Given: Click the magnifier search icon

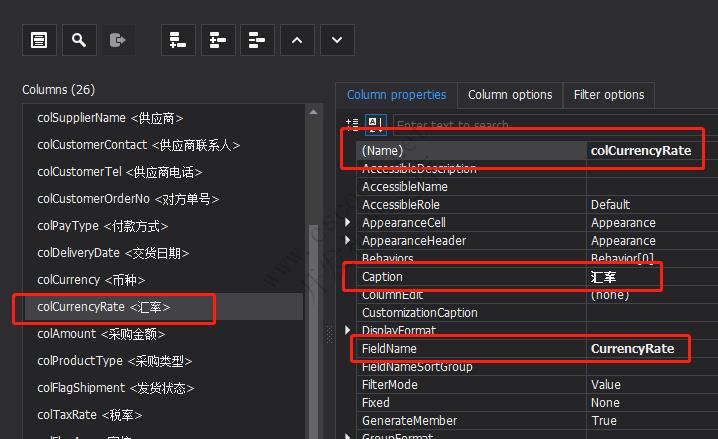Looking at the screenshot, I should click(78, 40).
